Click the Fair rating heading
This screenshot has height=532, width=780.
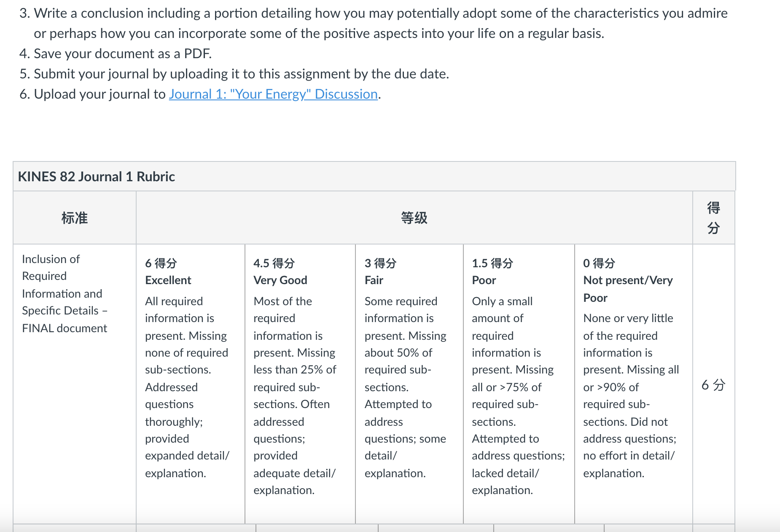click(x=374, y=280)
